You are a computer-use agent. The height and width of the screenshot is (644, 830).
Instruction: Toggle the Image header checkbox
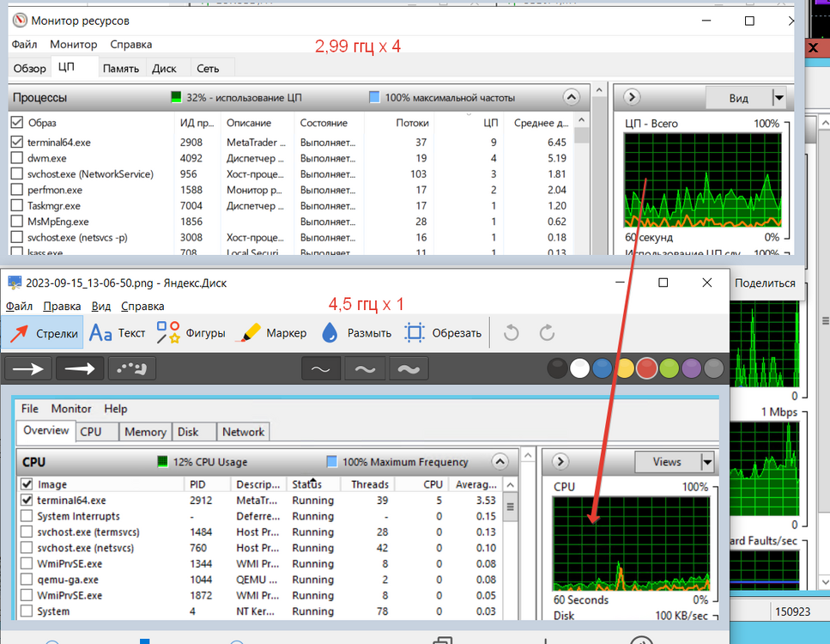[27, 484]
